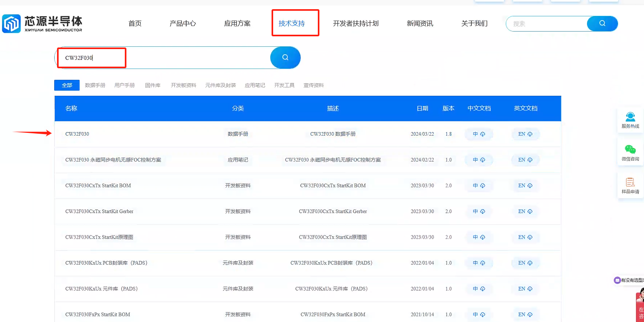Click the 描述 column header
The image size is (644, 322).
(x=333, y=109)
